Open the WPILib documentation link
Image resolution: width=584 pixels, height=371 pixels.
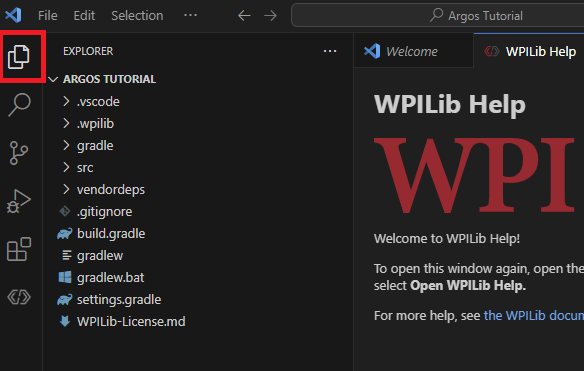pyautogui.click(x=534, y=315)
